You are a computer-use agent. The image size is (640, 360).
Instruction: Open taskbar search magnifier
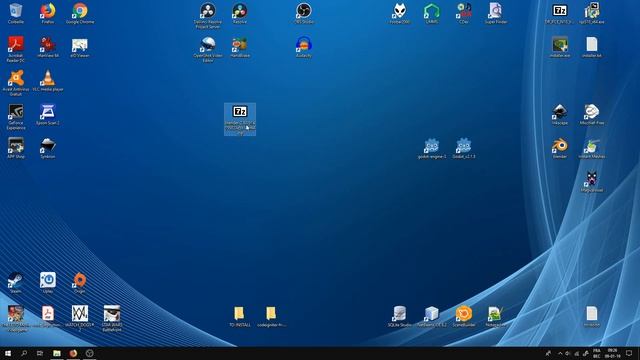click(x=24, y=353)
